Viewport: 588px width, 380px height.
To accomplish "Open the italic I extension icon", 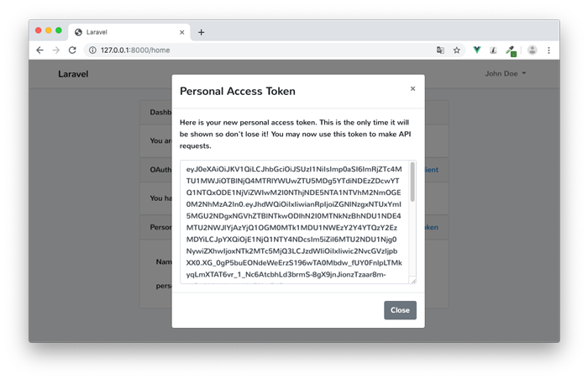I will tap(493, 50).
